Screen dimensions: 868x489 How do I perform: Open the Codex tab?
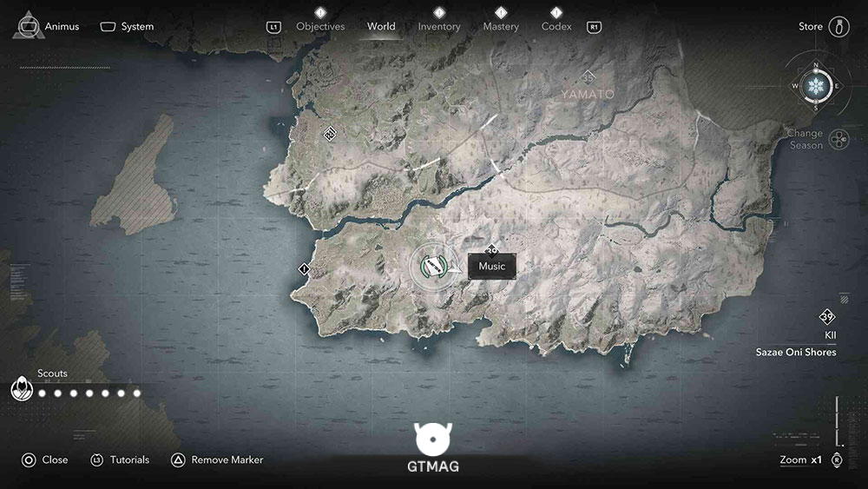tap(556, 27)
